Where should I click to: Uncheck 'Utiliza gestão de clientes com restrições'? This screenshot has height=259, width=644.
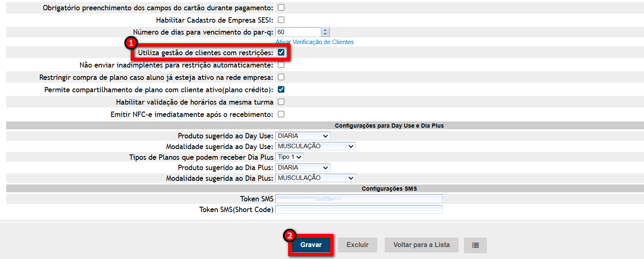(x=281, y=53)
